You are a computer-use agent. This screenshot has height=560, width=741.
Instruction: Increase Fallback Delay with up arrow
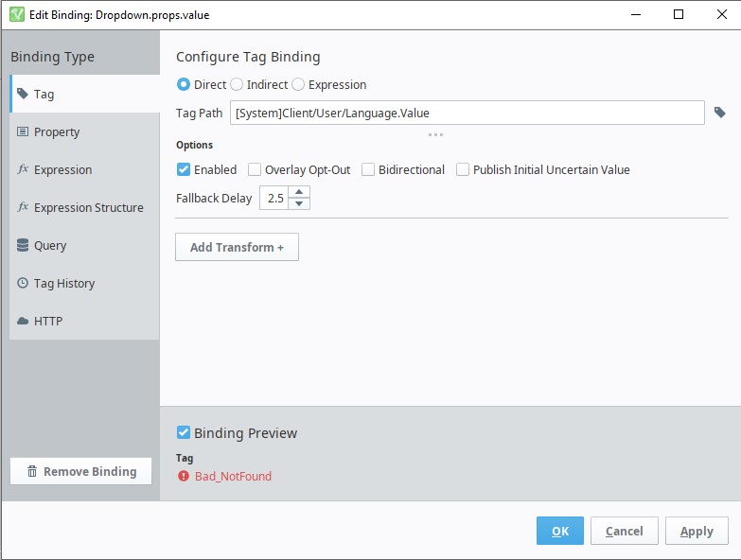pyautogui.click(x=300, y=193)
